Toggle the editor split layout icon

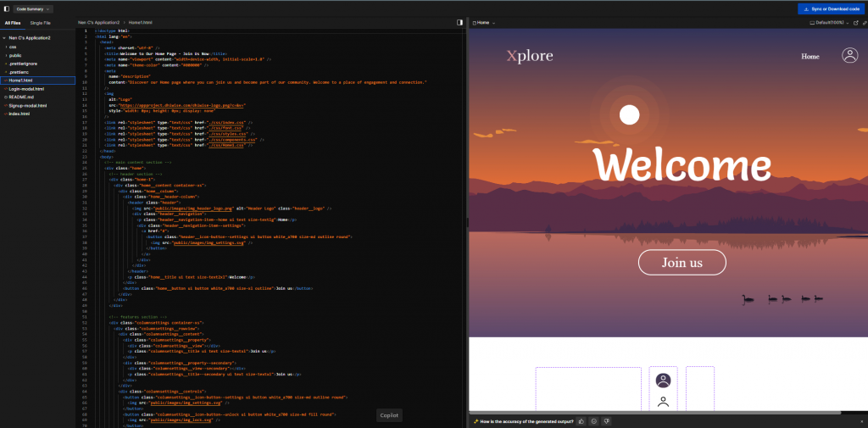point(459,23)
